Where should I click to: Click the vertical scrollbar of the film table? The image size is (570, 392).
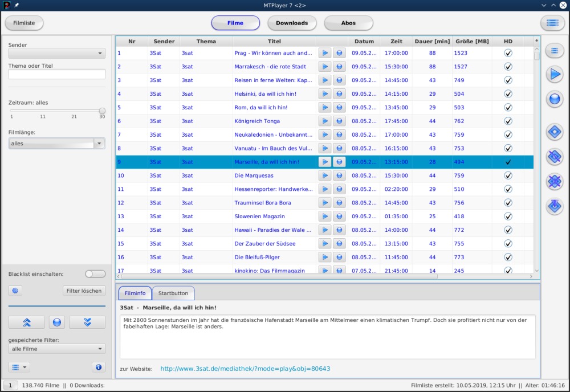coord(536,56)
